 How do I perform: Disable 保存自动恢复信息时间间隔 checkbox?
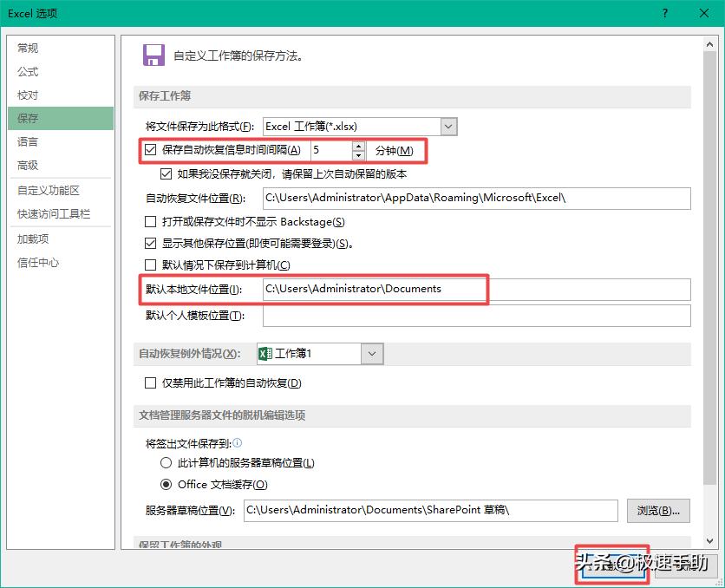pyautogui.click(x=150, y=150)
